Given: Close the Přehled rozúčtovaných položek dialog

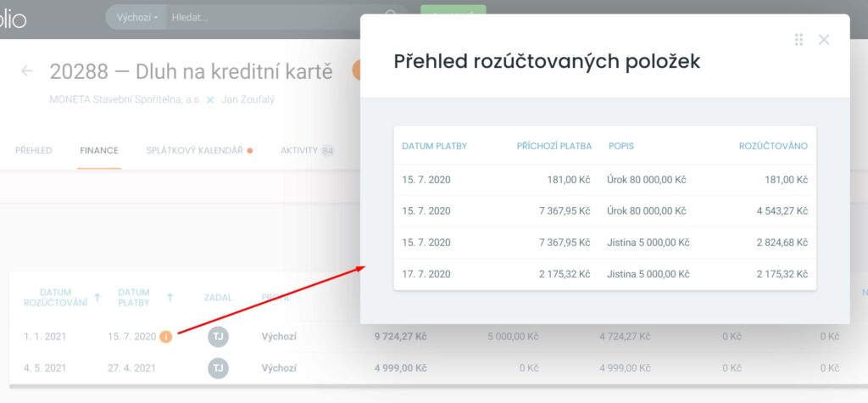Looking at the screenshot, I should point(823,40).
